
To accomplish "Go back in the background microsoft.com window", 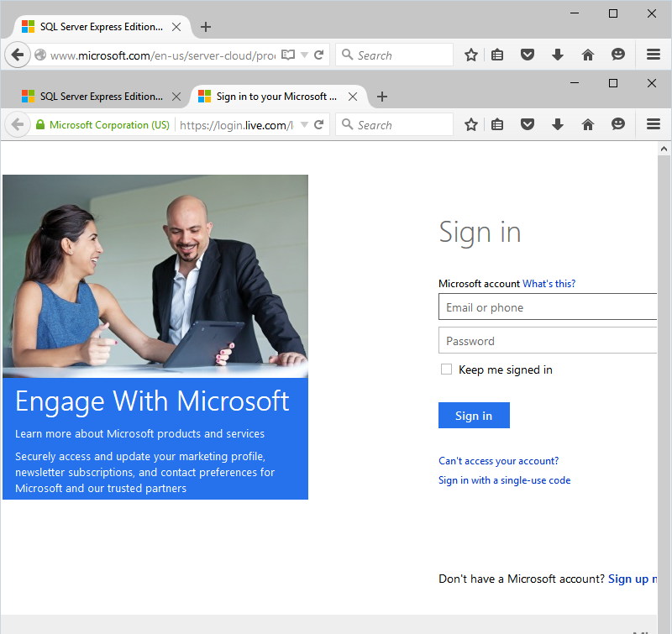I will point(18,55).
